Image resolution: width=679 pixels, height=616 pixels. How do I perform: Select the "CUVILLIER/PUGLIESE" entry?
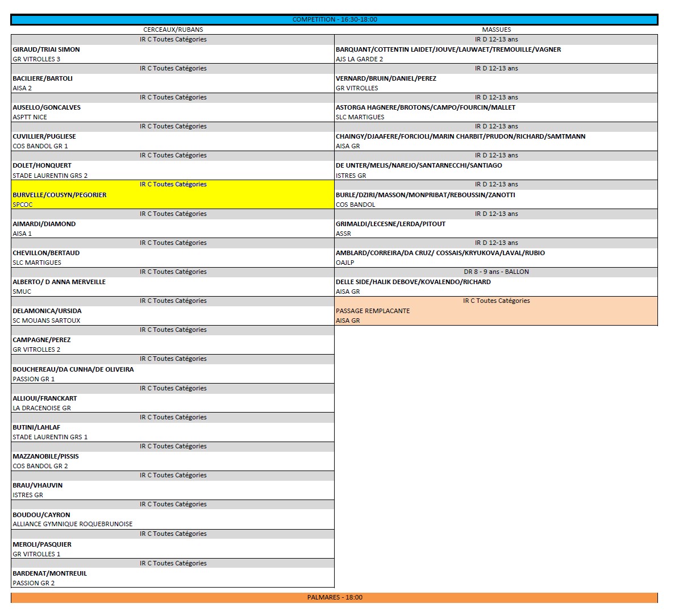coord(44,136)
